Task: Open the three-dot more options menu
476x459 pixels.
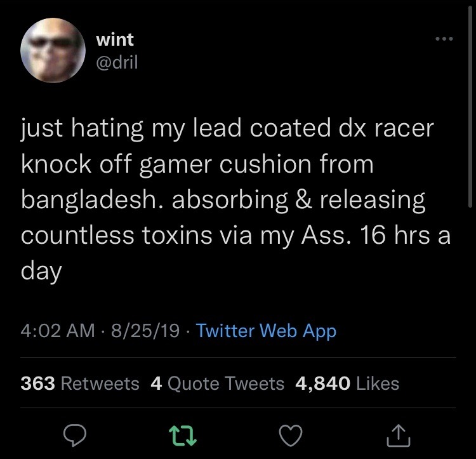Action: [x=444, y=39]
